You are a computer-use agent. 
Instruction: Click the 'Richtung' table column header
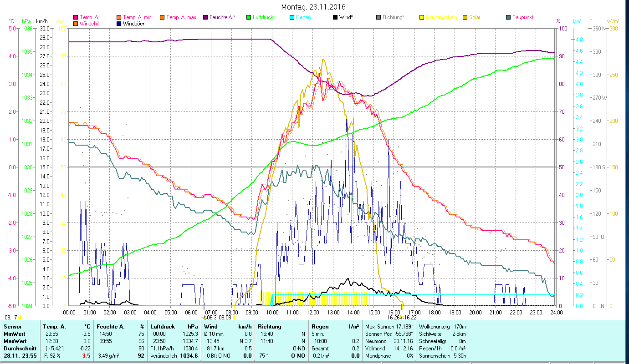click(x=270, y=327)
